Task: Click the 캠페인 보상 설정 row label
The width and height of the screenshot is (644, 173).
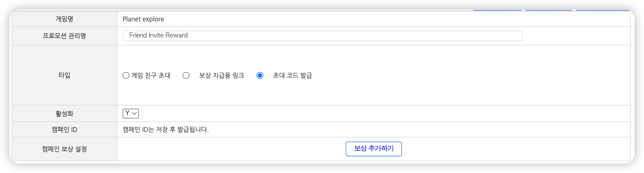Action: pyautogui.click(x=64, y=149)
